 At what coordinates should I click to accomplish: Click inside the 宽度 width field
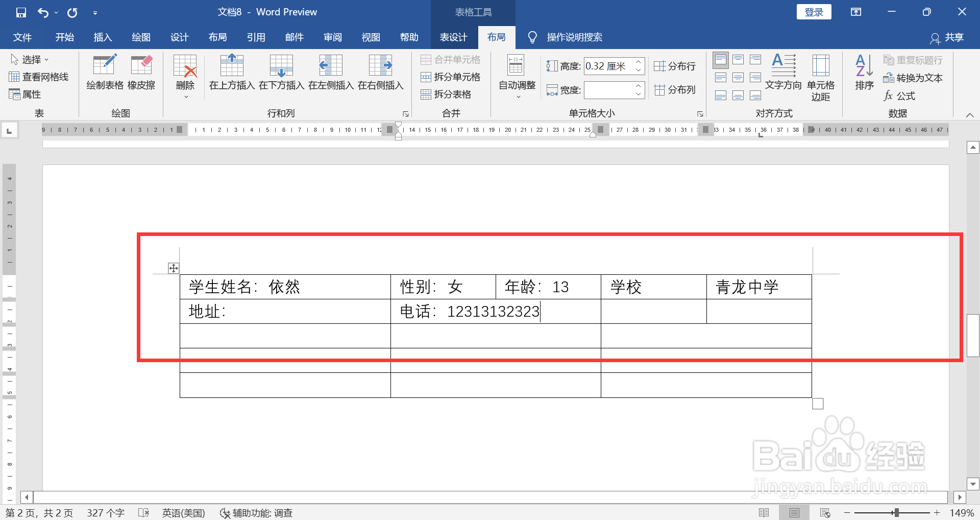pos(611,90)
